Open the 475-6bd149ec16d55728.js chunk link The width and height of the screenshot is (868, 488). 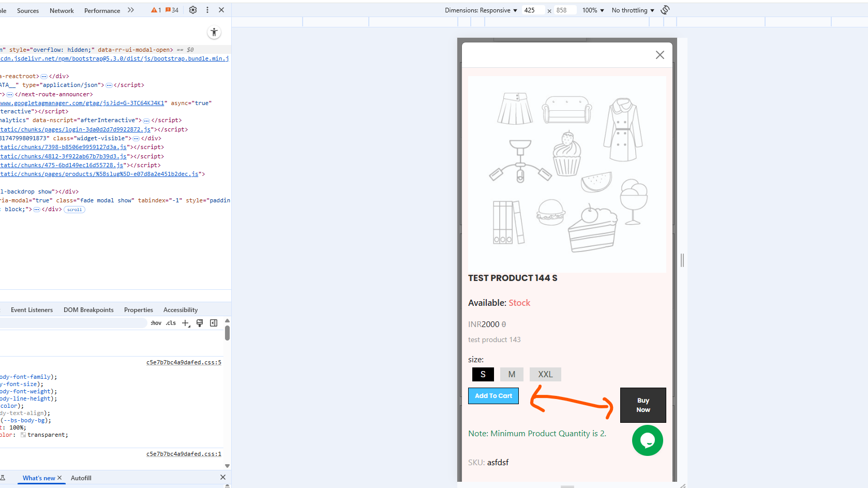pos(62,166)
